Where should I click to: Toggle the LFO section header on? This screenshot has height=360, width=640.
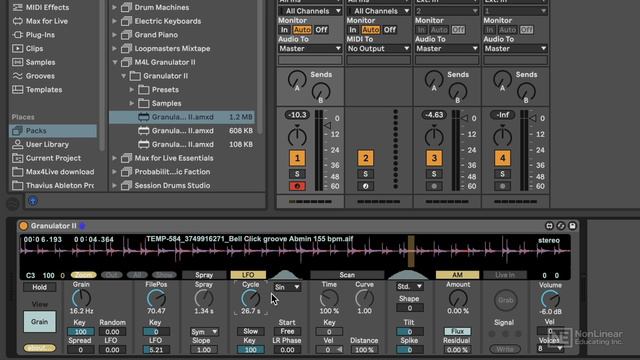point(248,275)
